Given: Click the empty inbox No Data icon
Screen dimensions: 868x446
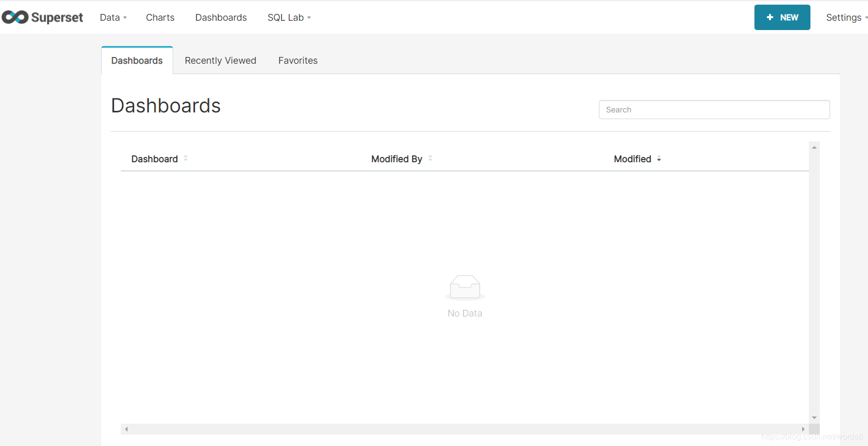Looking at the screenshot, I should [x=465, y=287].
